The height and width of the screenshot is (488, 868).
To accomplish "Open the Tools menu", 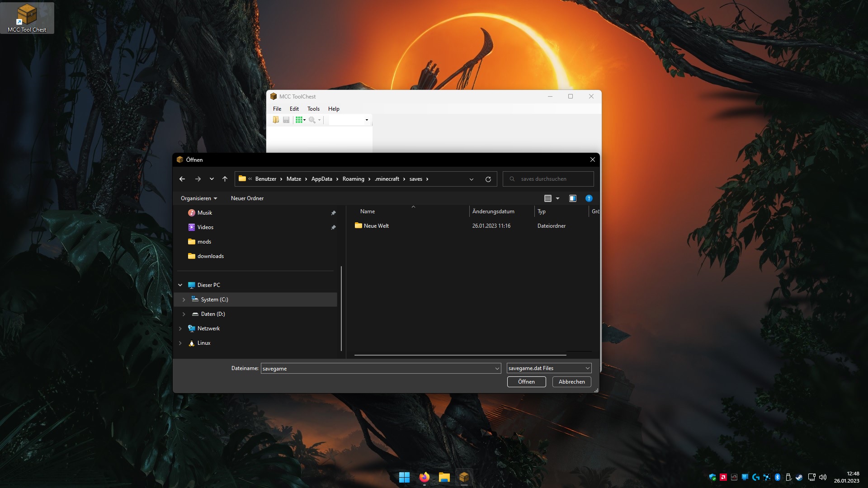I will tap(313, 109).
